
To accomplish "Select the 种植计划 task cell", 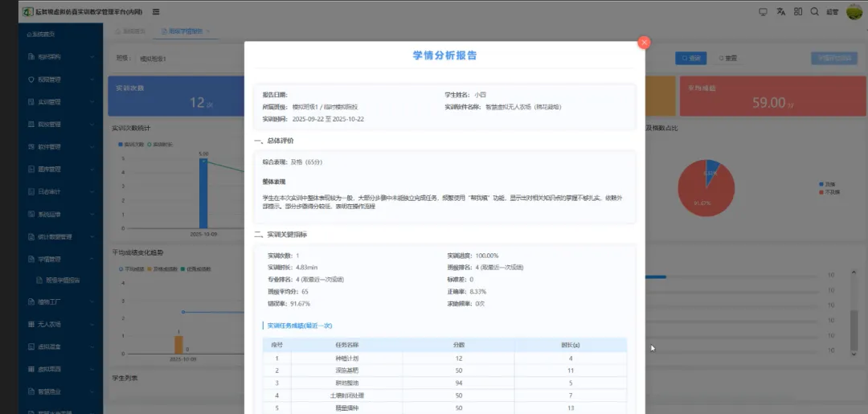I will click(x=347, y=358).
